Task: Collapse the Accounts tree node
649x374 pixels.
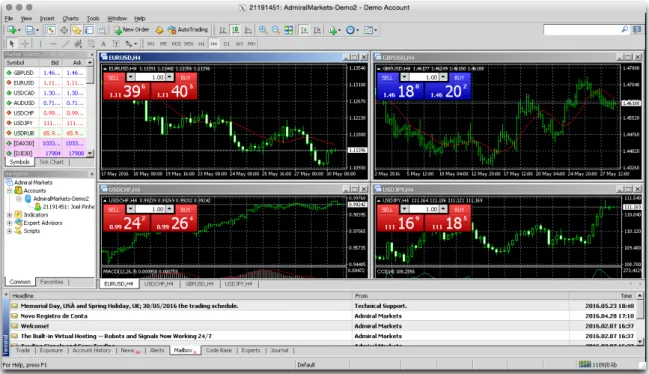Action: tap(10, 190)
